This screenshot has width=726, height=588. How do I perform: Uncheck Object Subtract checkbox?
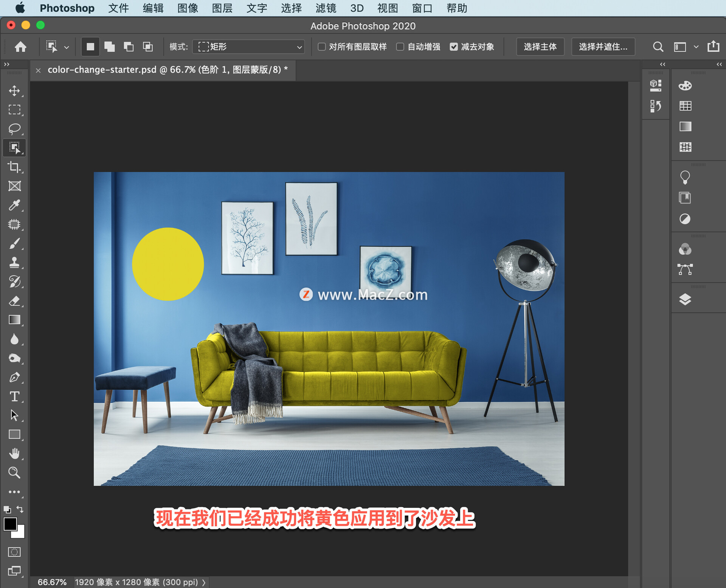pyautogui.click(x=454, y=47)
